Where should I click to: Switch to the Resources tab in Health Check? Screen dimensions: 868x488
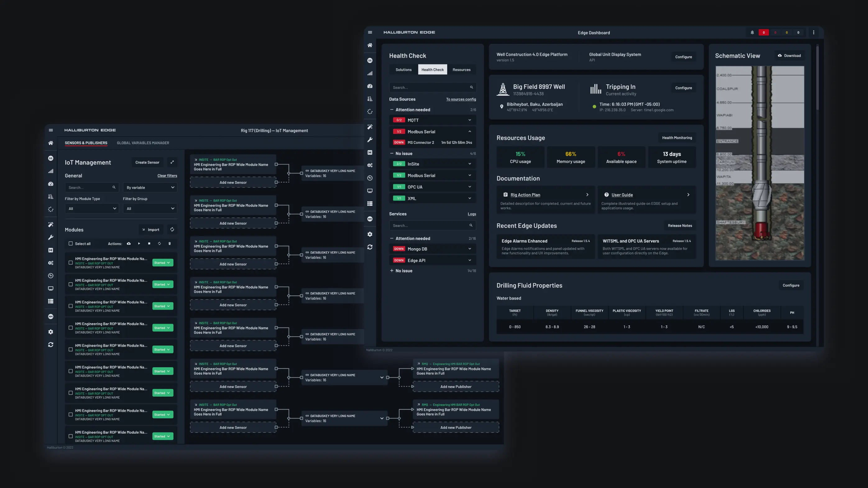(462, 69)
